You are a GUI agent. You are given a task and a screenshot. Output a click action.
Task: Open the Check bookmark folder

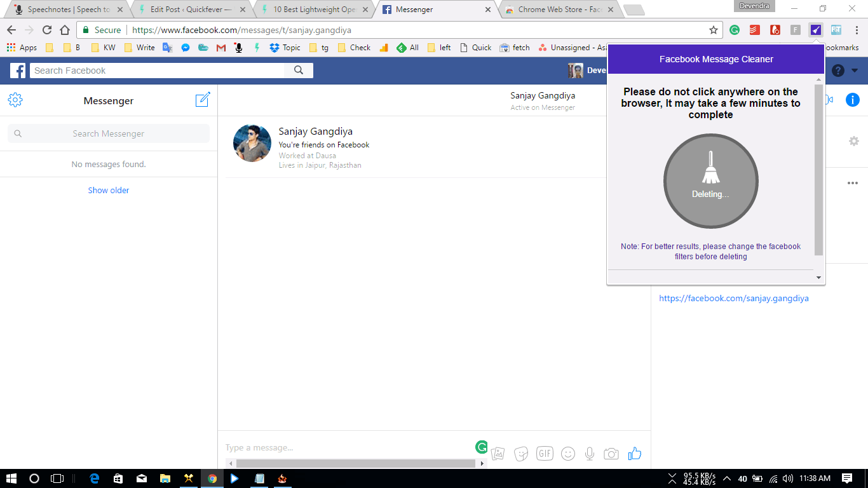pyautogui.click(x=354, y=48)
